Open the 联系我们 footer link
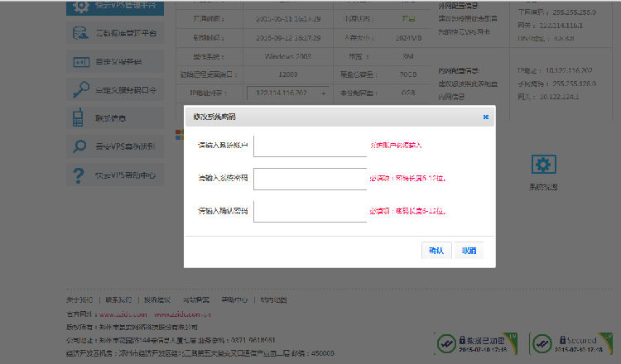 (x=118, y=299)
